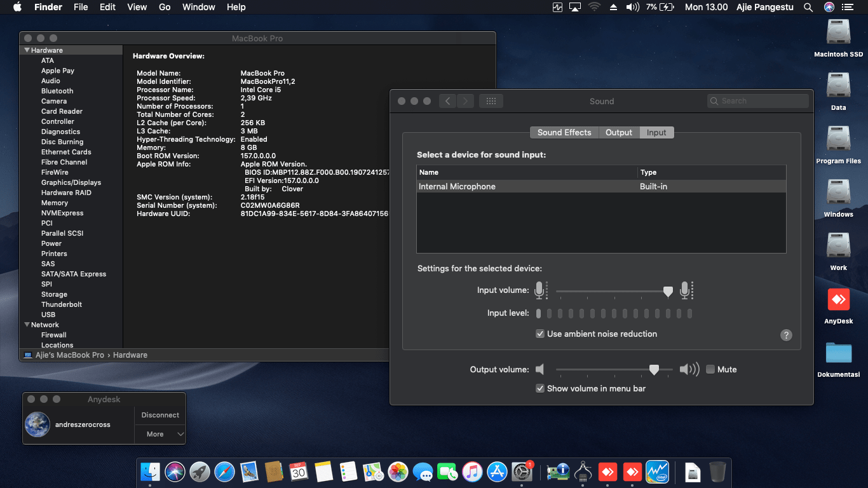
Task: Open Maps from the dock
Action: pyautogui.click(x=373, y=471)
